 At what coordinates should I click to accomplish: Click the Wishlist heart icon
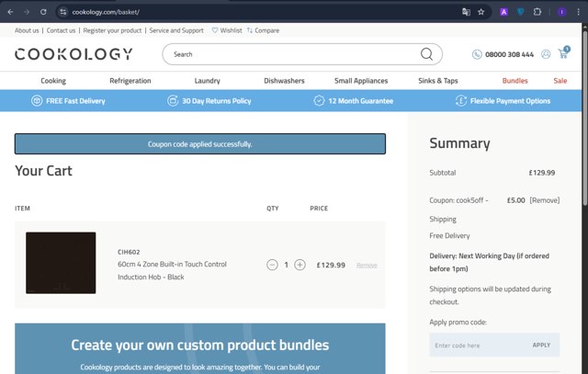coord(214,30)
